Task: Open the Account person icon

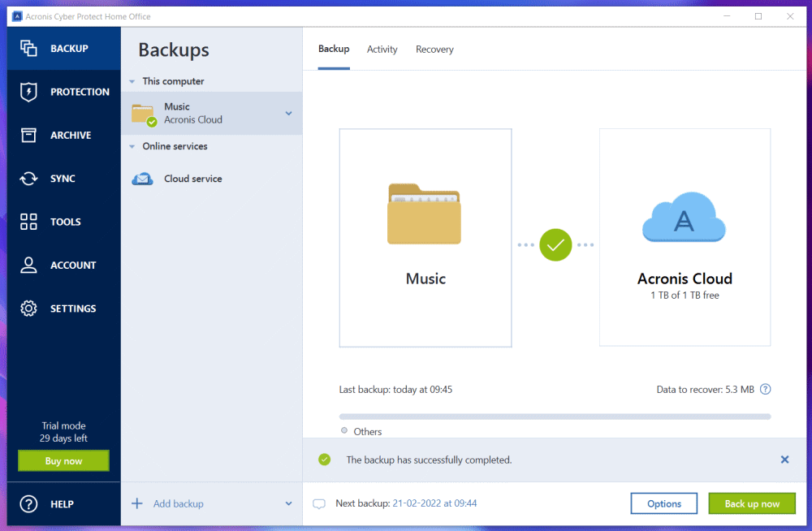Action: (x=29, y=265)
